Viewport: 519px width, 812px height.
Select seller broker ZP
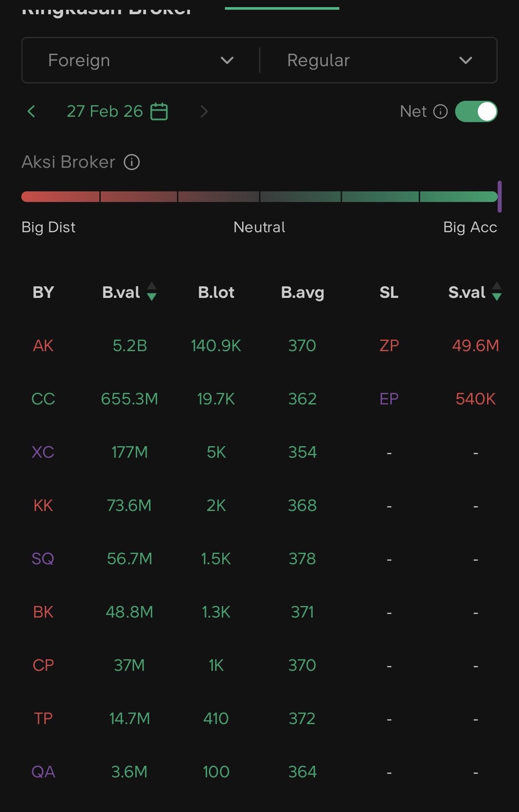389,345
